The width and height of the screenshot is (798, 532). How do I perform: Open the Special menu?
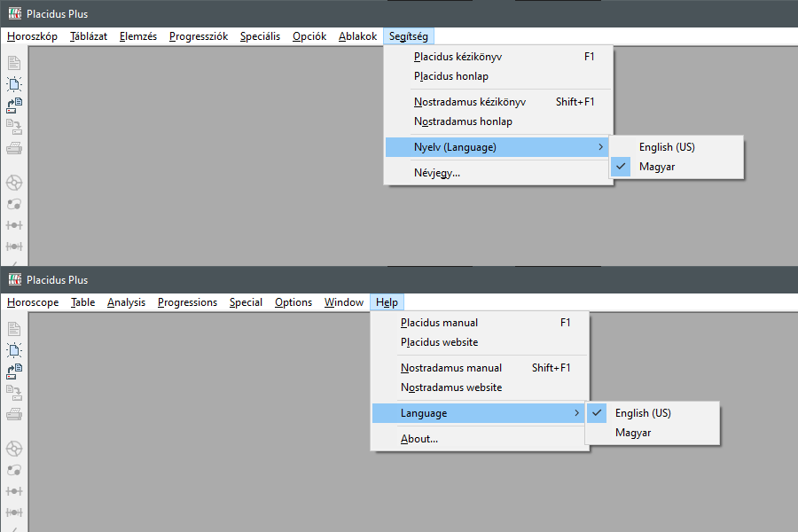click(x=246, y=301)
